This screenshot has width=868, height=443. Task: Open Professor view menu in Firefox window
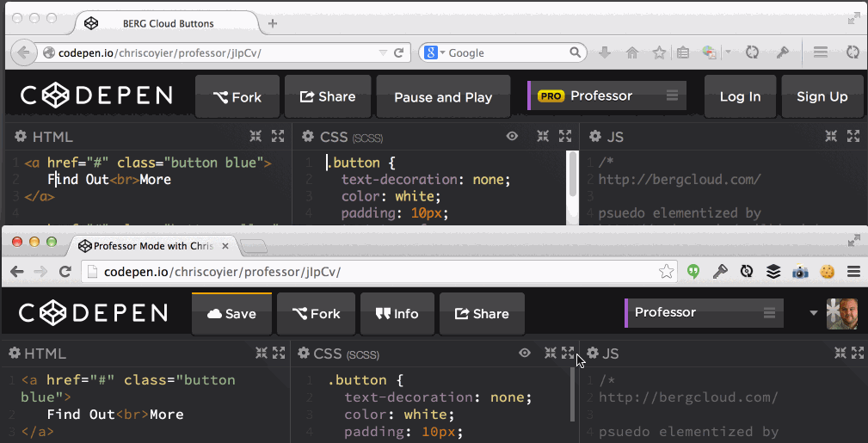tap(606, 95)
